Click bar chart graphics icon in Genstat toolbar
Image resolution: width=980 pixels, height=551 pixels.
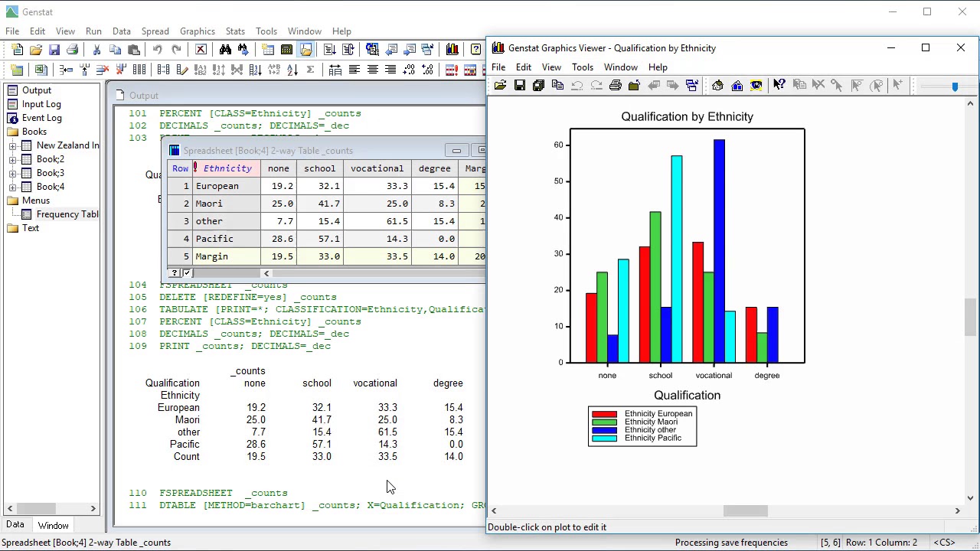click(452, 50)
